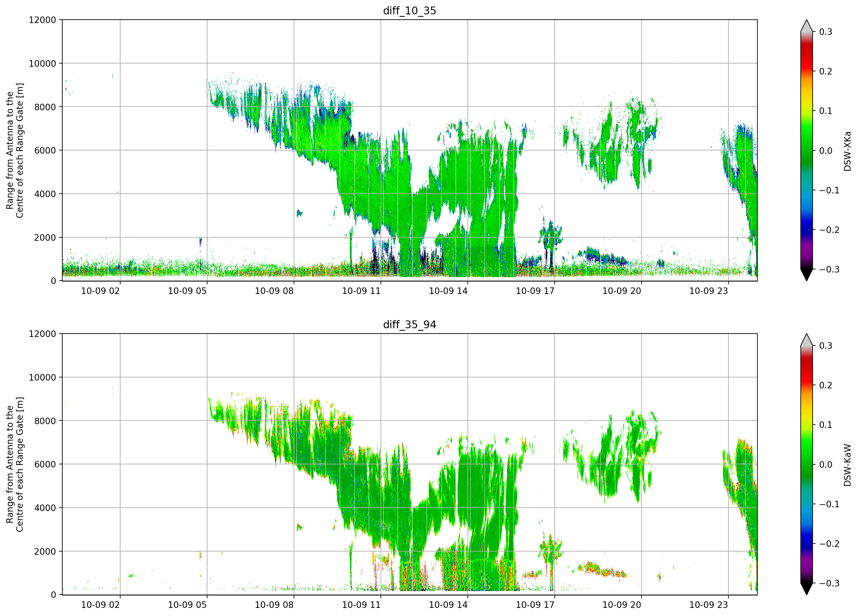Viewport: 858px width, 616px height.
Task: Click the '10-09 08' tick label under diff_35_94
Action: pyautogui.click(x=274, y=605)
